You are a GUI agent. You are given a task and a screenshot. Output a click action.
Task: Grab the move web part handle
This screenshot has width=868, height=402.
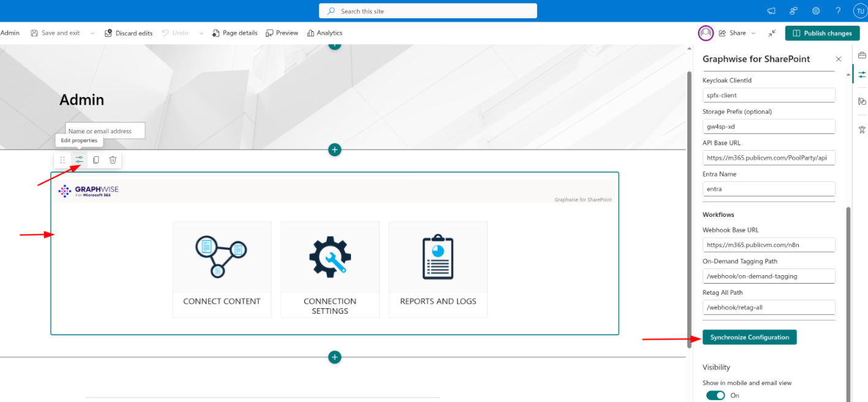point(62,160)
